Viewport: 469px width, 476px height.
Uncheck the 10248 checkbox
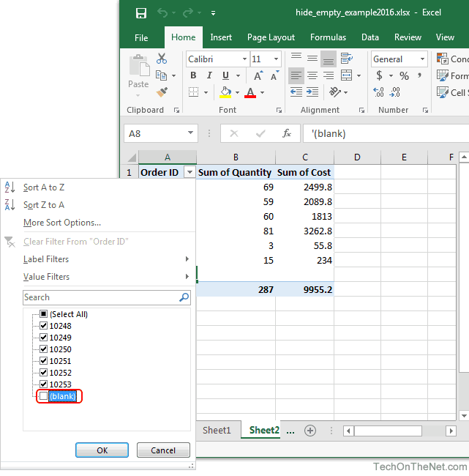point(44,326)
